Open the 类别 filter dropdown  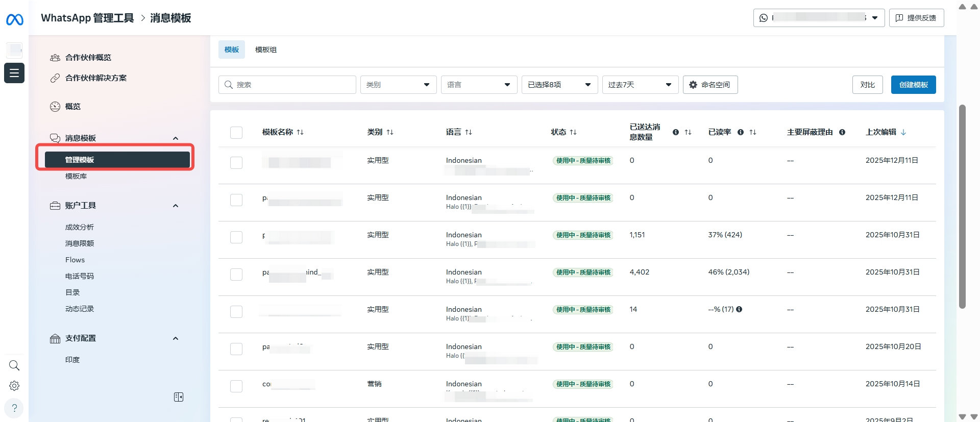[x=398, y=85]
